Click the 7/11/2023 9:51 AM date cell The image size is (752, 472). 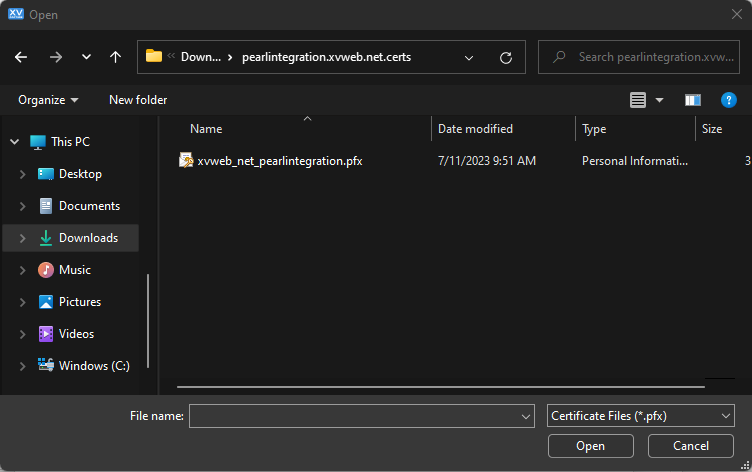[487, 161]
